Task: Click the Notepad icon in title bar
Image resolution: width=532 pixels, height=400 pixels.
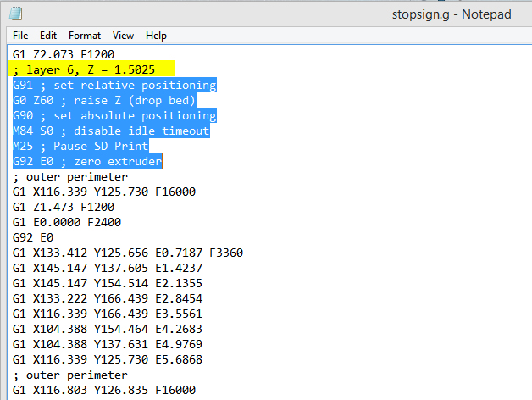Action: [x=17, y=14]
